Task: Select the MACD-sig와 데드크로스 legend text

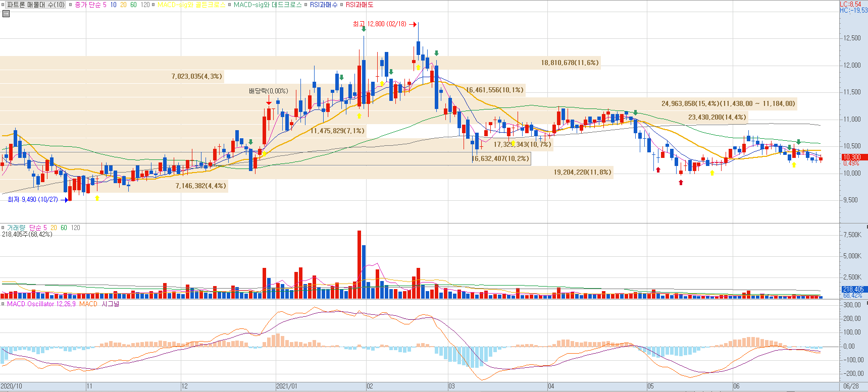Action: point(268,5)
